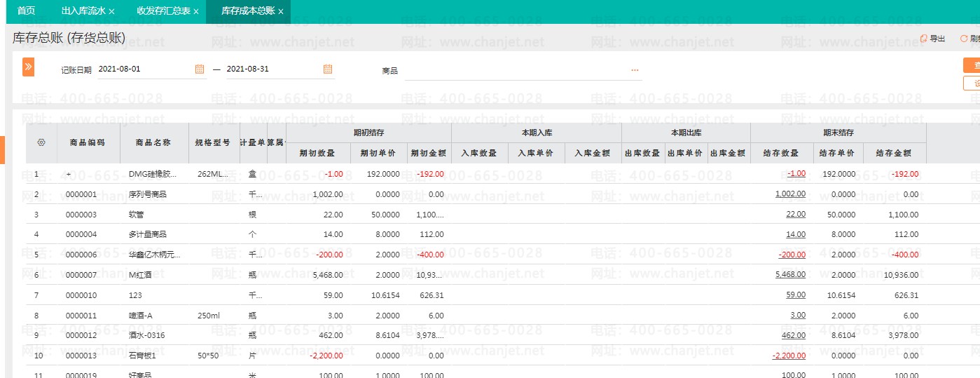Viewport: 980px width, 378px height.
Task: Open calendar for start date 2021-08-01
Action: [200, 69]
